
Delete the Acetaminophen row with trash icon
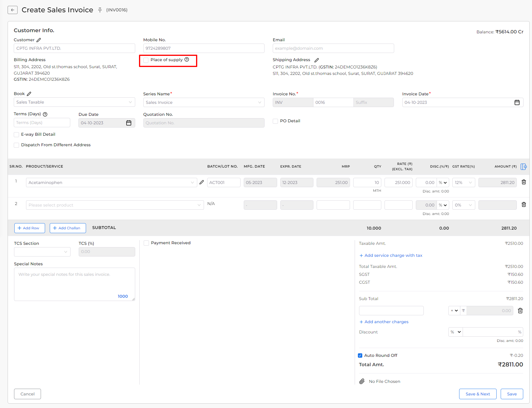tap(524, 182)
